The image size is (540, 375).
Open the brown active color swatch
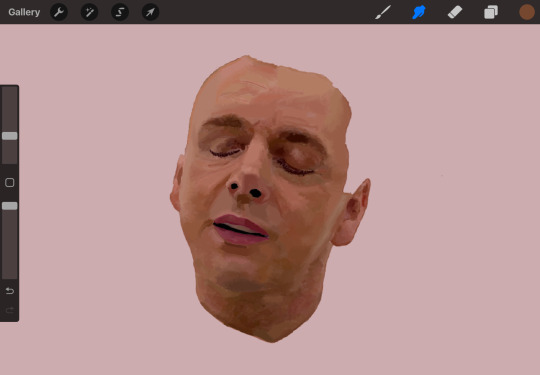(527, 12)
